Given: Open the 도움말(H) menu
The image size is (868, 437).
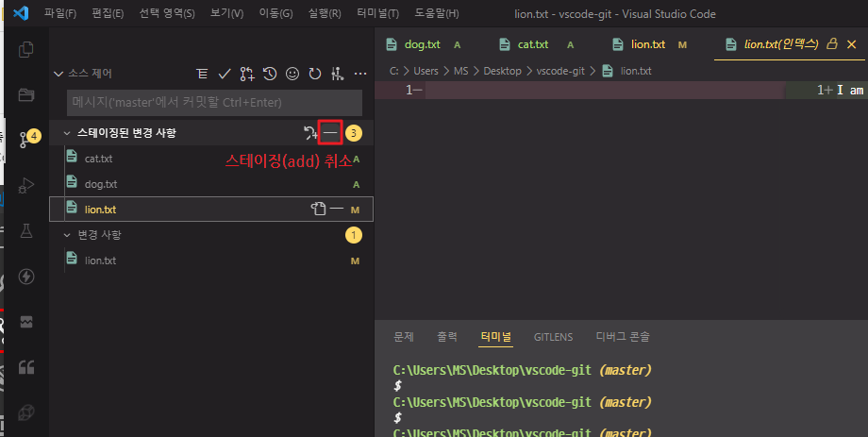Looking at the screenshot, I should click(438, 13).
